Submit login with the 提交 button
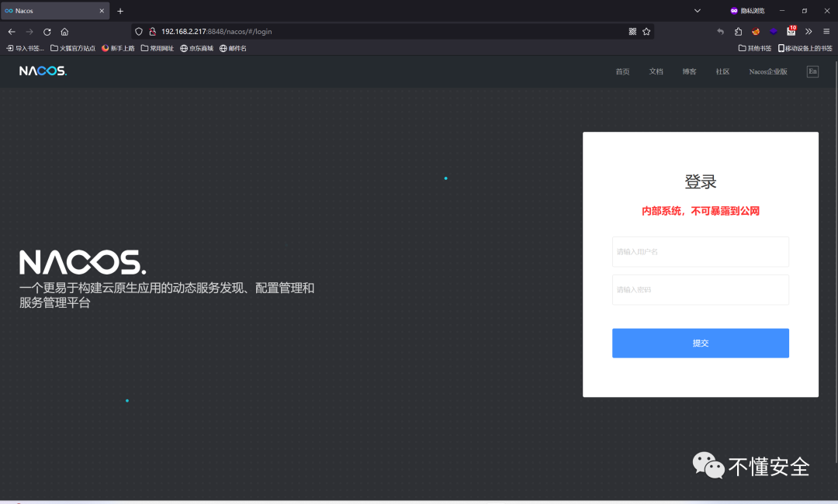The height and width of the screenshot is (504, 838). coord(700,343)
